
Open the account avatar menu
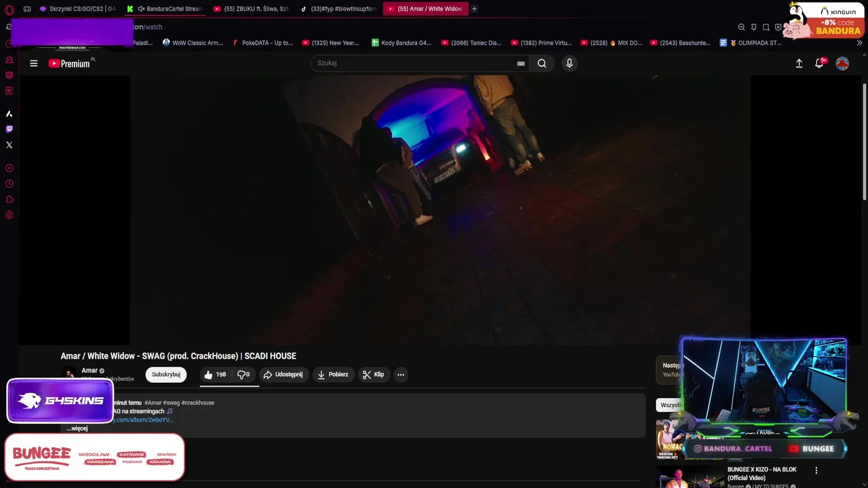(842, 63)
